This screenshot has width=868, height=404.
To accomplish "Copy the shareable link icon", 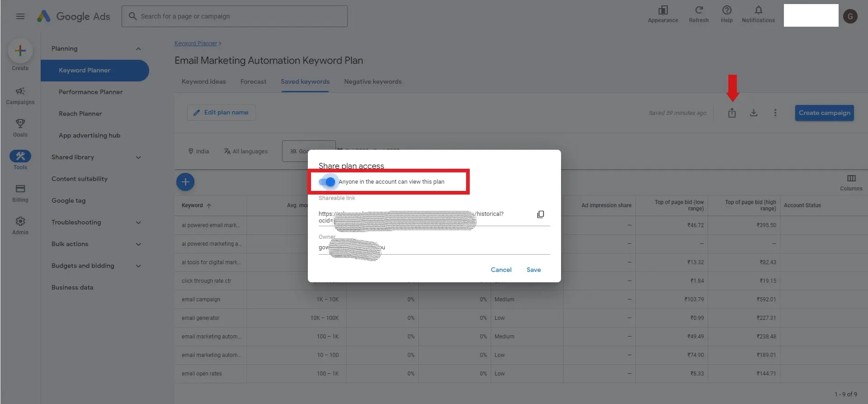I will 540,214.
